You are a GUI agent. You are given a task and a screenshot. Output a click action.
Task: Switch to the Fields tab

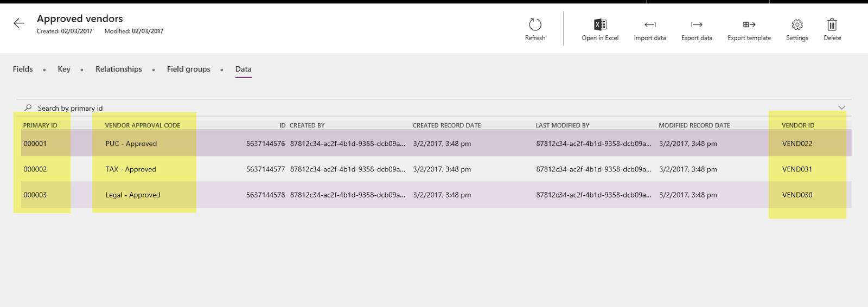(x=23, y=69)
